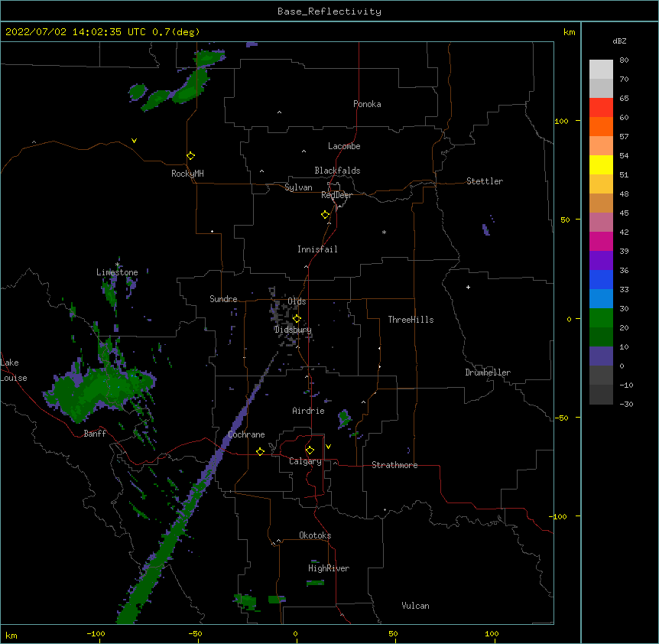
Task: Click the ThreeHills label
Action: pos(411,320)
